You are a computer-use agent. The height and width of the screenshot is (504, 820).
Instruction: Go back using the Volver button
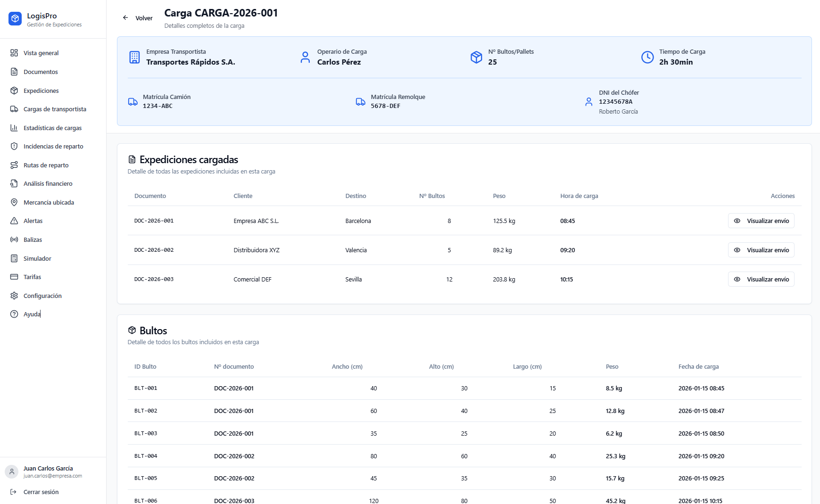click(x=138, y=18)
